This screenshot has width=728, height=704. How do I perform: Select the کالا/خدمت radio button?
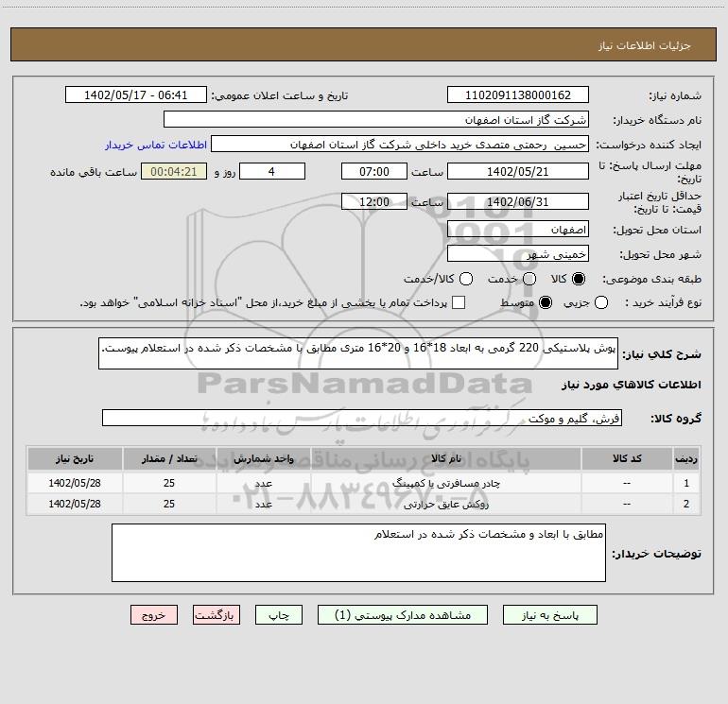click(466, 279)
